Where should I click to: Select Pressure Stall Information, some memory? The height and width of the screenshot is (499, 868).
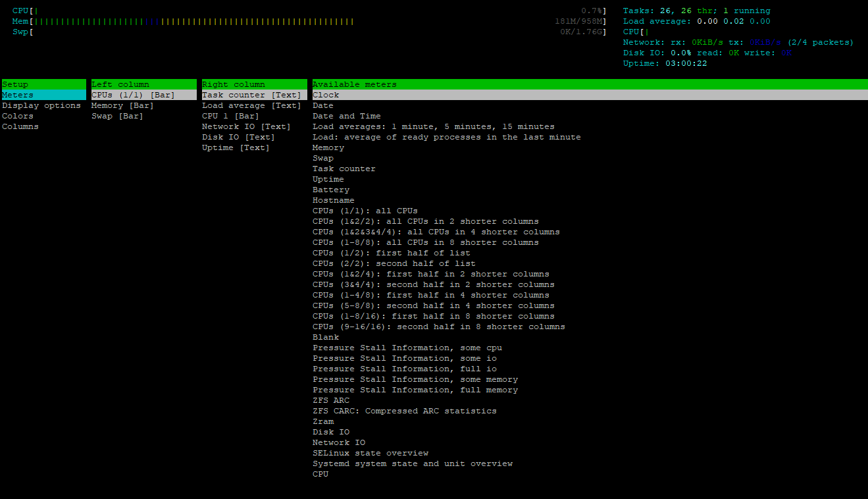pyautogui.click(x=415, y=379)
